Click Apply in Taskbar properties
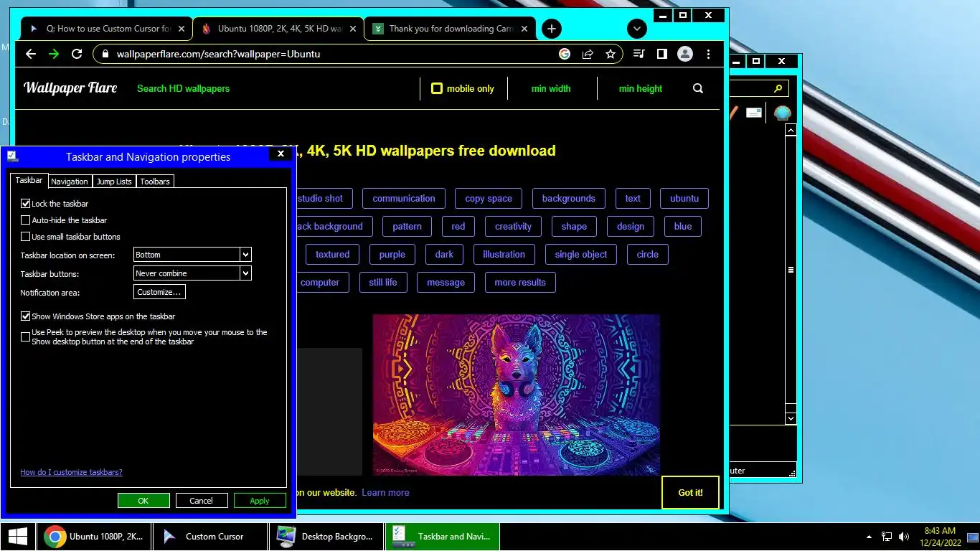The image size is (980, 551). pos(260,501)
